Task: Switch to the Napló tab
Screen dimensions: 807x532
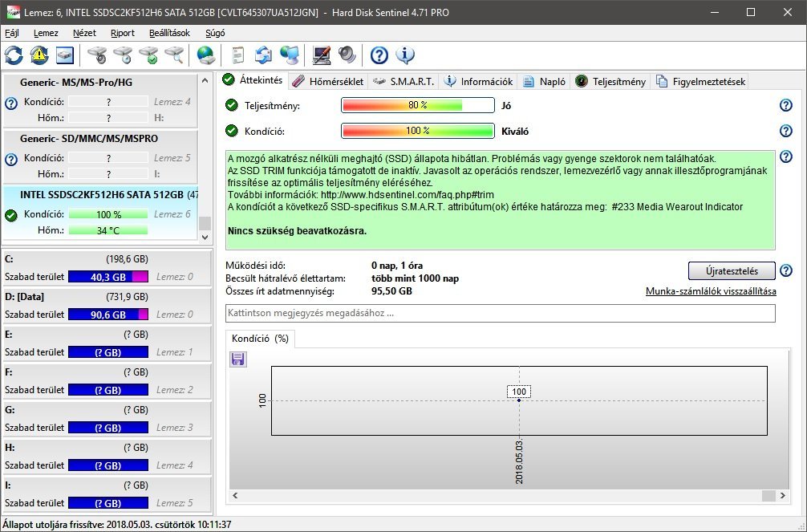Action: click(x=544, y=81)
